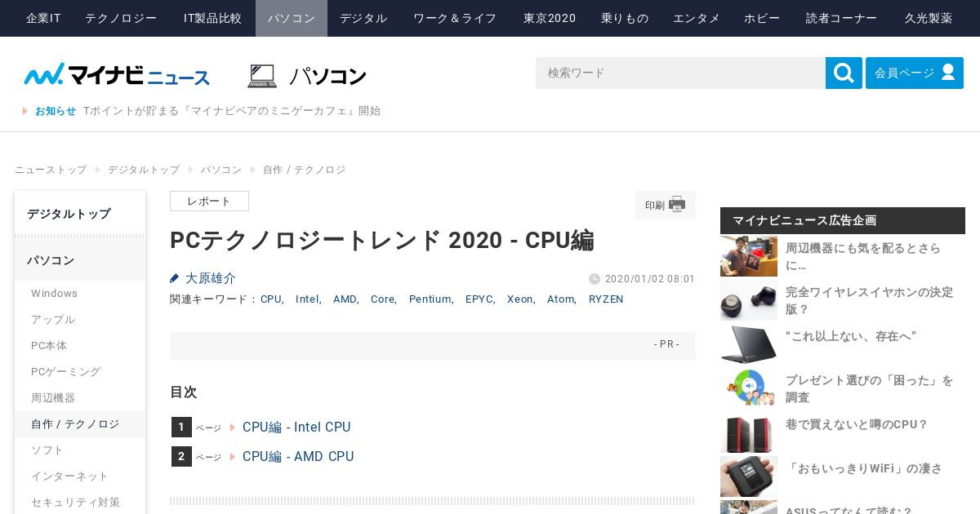Open the 周辺機器にも気を配るとさらに ad thumbnail
This screenshot has height=514, width=980.
[x=749, y=256]
